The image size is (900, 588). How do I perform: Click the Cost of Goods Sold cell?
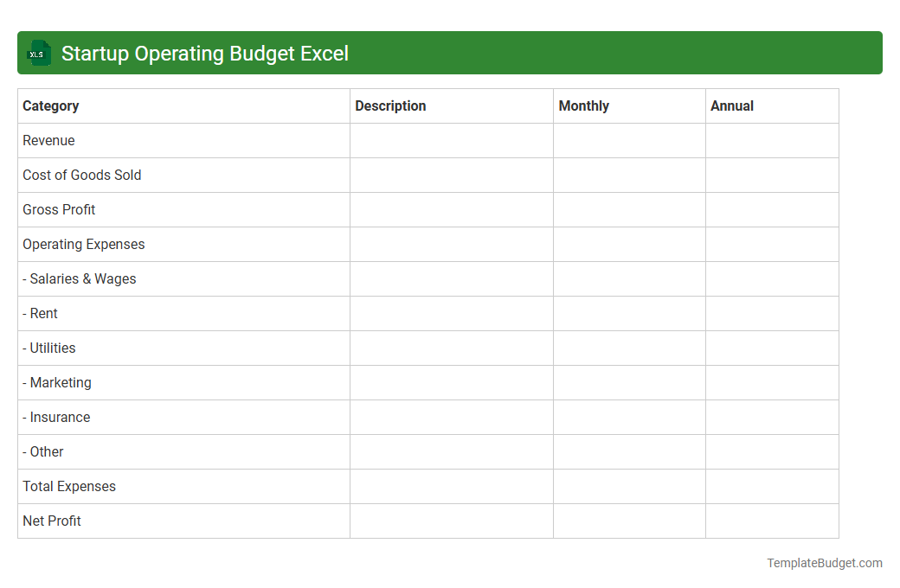pos(81,175)
